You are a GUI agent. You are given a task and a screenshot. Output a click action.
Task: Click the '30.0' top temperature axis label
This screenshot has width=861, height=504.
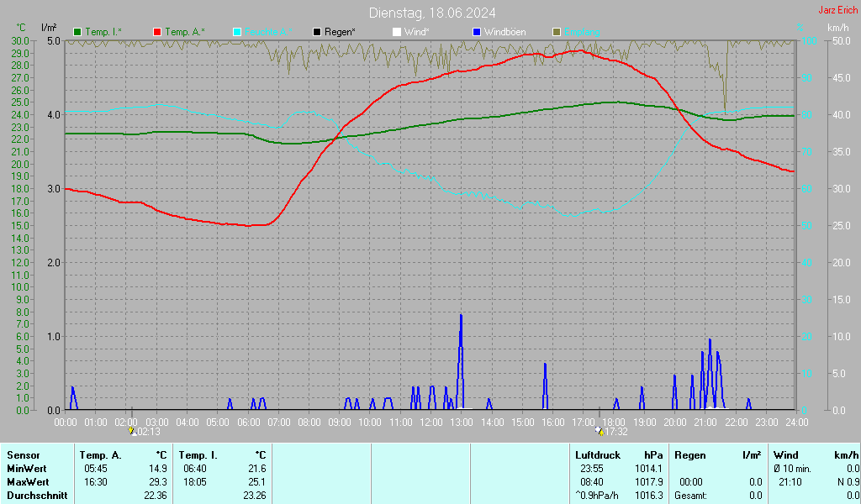click(x=20, y=41)
